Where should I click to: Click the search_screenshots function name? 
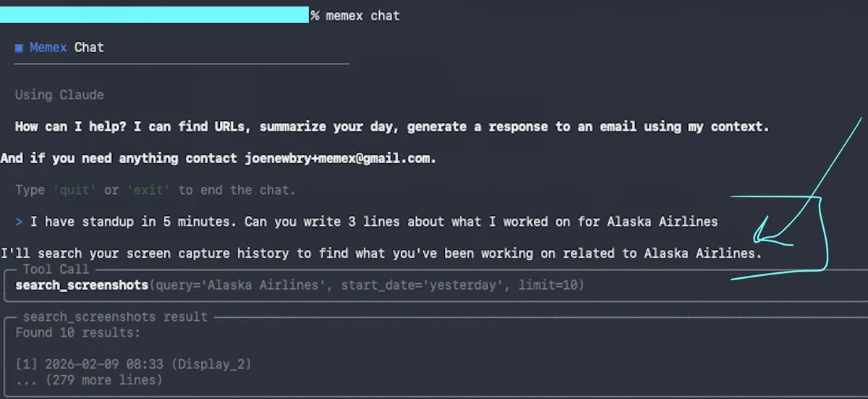[x=82, y=285]
